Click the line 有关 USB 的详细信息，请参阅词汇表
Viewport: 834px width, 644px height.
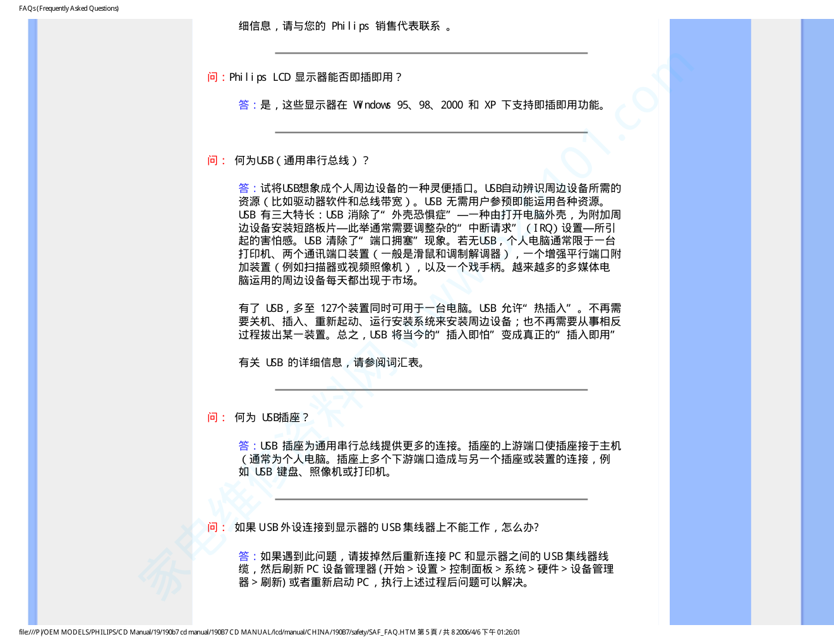(x=333, y=362)
